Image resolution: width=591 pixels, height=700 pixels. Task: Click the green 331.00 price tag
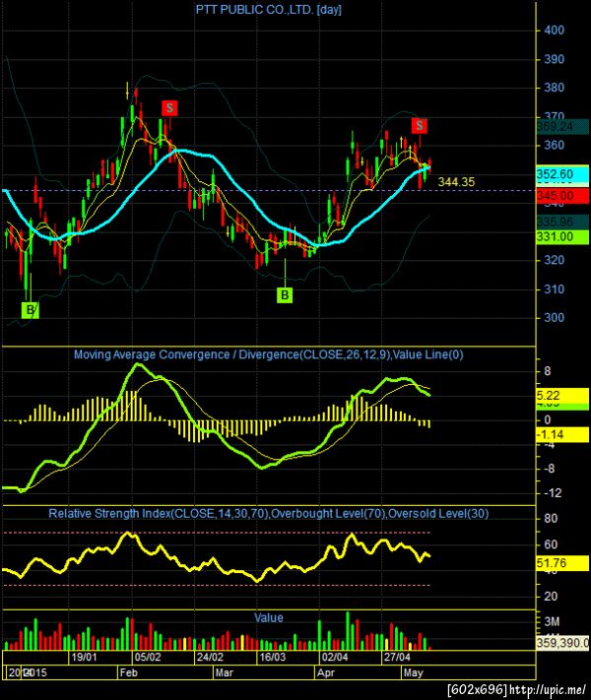[562, 236]
